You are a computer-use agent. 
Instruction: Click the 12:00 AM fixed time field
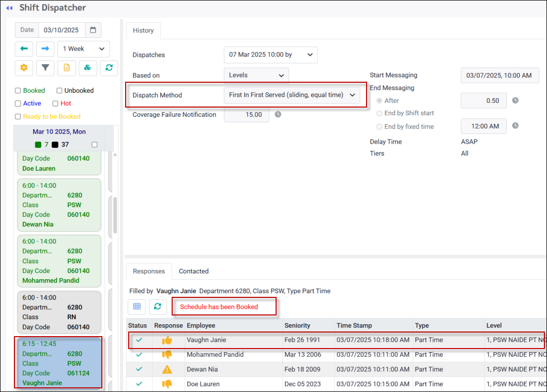pos(483,126)
